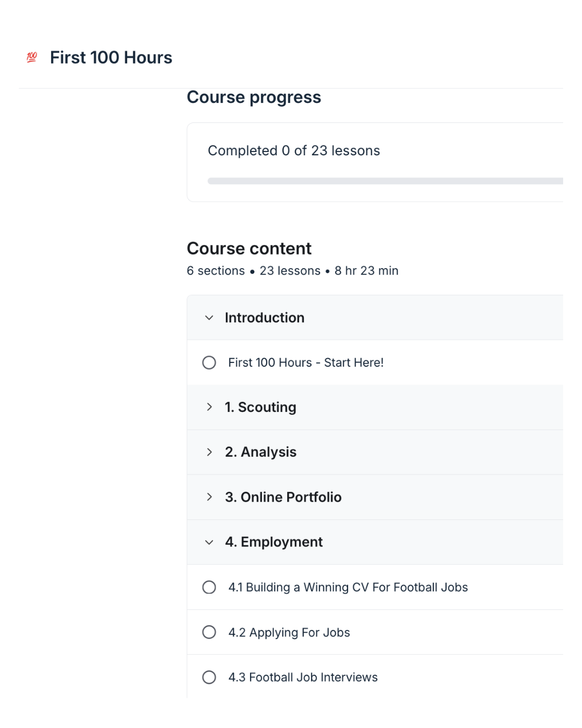The width and height of the screenshot is (582, 728).
Task: Click the red 100 emoji icon
Action: click(32, 57)
